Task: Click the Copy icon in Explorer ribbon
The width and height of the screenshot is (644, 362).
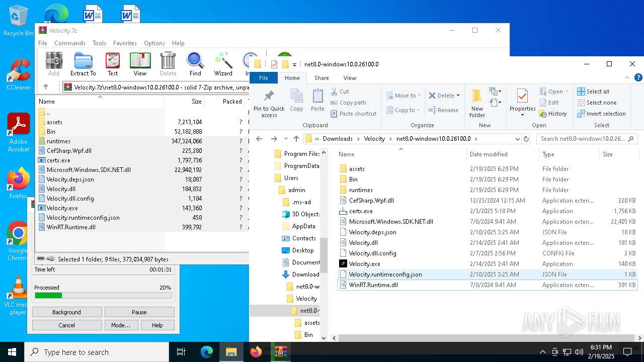Action: click(296, 101)
